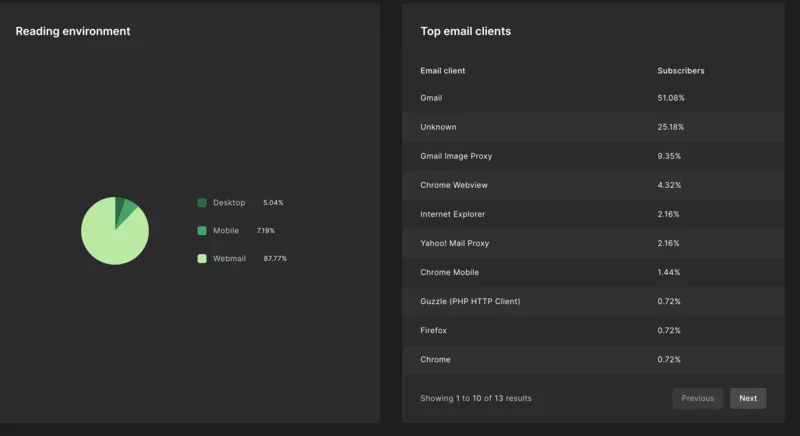Click the 9.35% subscribers value
The width and height of the screenshot is (800, 436).
click(x=669, y=156)
